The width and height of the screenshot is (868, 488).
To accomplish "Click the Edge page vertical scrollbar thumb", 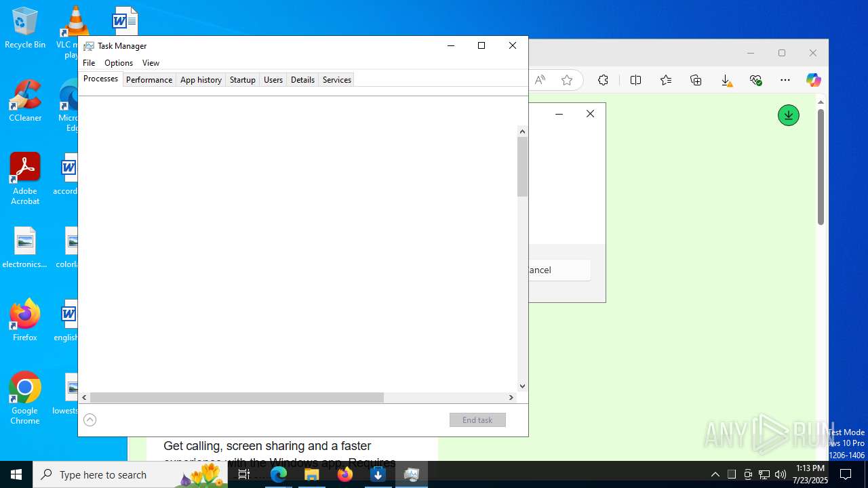I will (821, 167).
